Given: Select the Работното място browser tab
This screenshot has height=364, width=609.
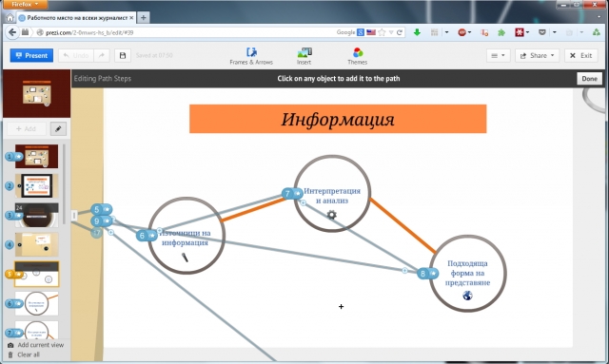Looking at the screenshot, I should [76, 18].
